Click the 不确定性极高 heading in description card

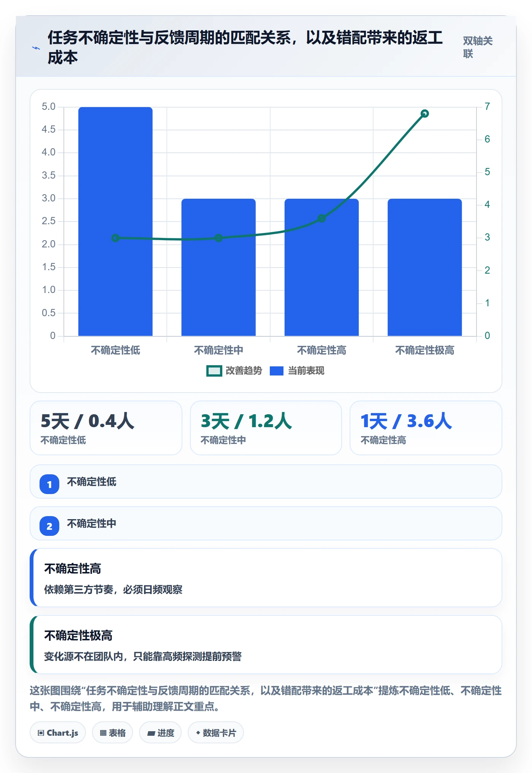(x=78, y=635)
